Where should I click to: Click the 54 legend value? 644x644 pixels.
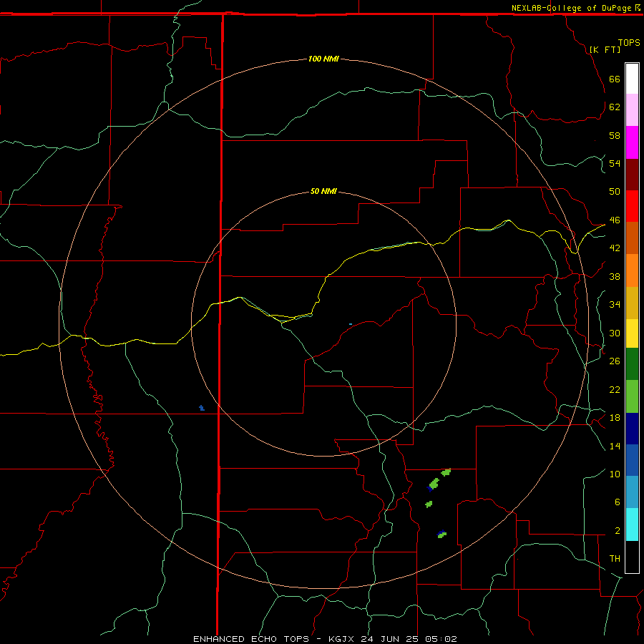615,163
